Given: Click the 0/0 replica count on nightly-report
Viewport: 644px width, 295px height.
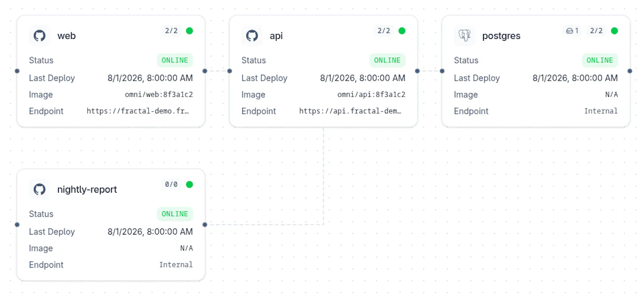Looking at the screenshot, I should tap(171, 184).
